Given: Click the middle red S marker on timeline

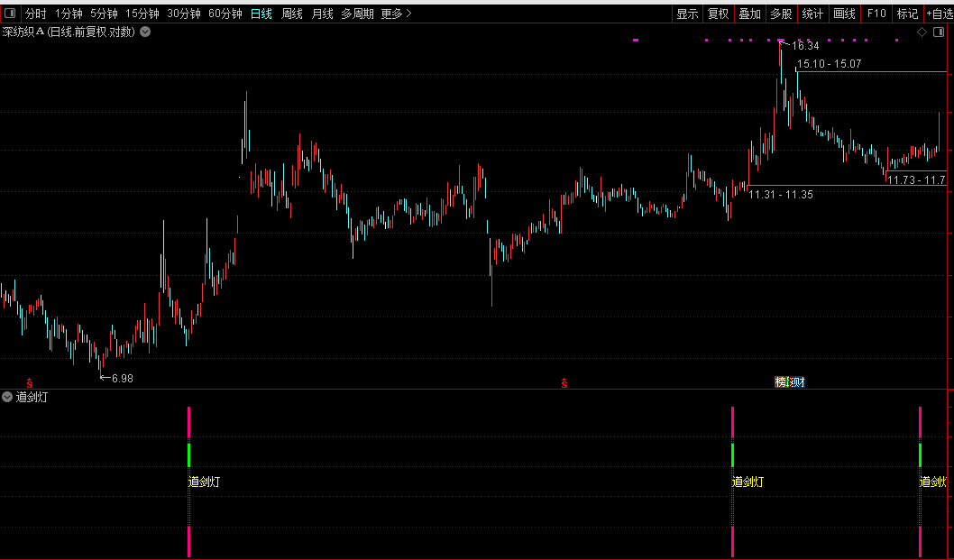Looking at the screenshot, I should (564, 382).
